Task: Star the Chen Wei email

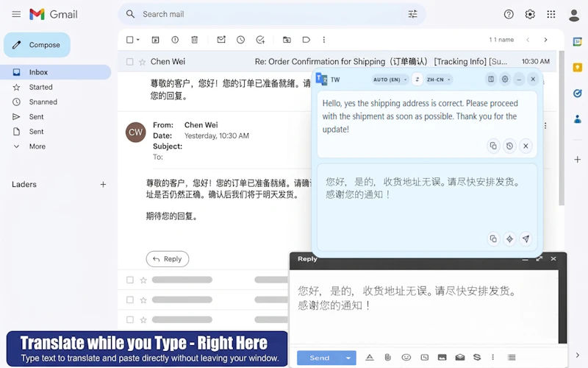Action: [x=142, y=62]
